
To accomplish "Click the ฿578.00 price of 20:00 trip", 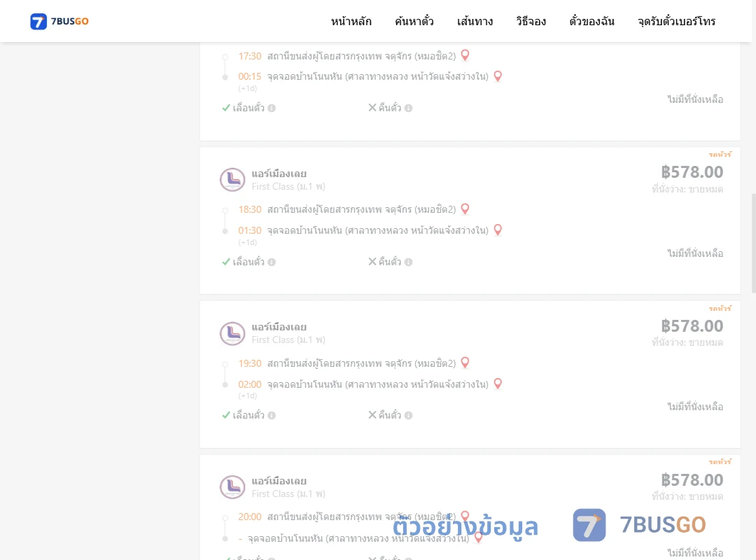I will 692,480.
